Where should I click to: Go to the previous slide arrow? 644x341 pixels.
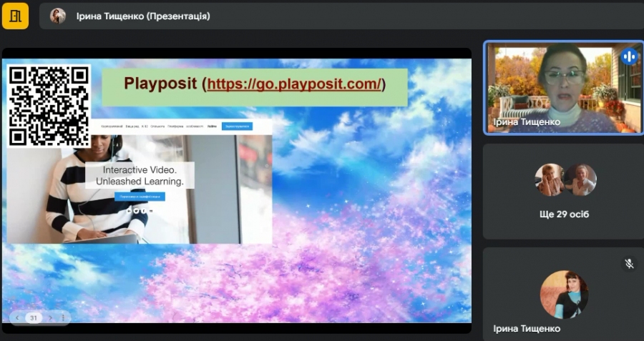click(17, 317)
